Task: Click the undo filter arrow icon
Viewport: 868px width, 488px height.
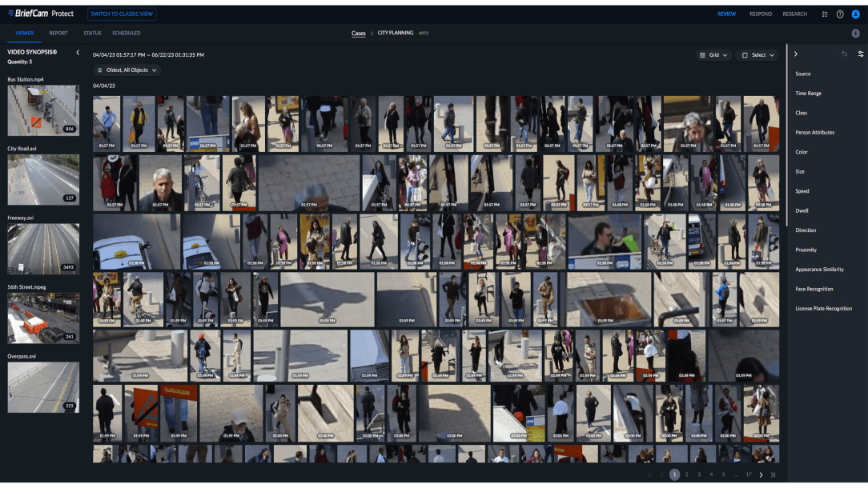Action: pos(844,54)
